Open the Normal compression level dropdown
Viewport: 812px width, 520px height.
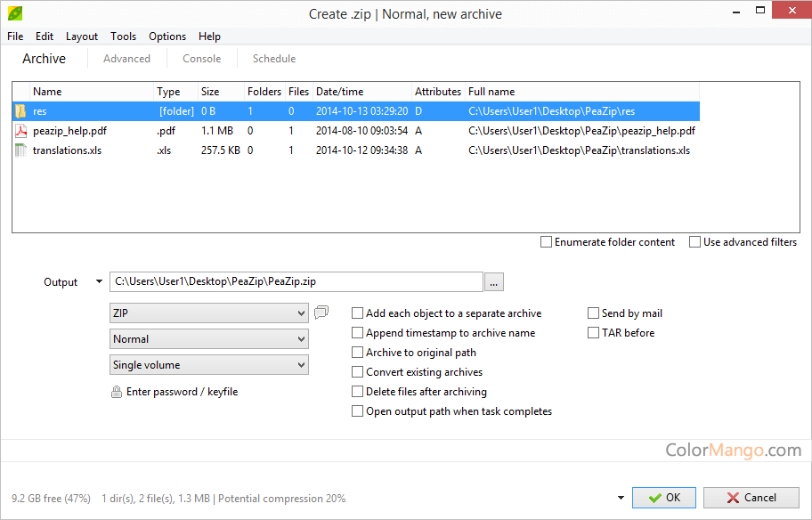[209, 338]
